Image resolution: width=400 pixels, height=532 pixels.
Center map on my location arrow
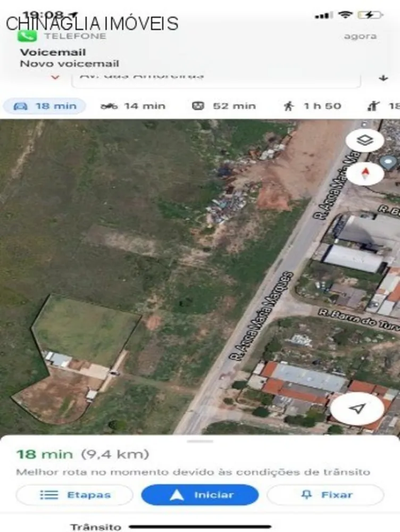[x=357, y=409]
